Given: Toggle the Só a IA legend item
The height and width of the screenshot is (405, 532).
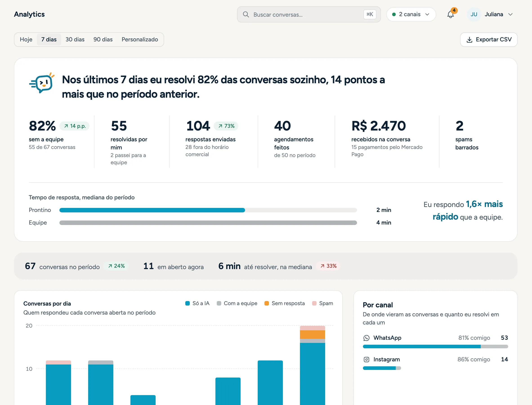Looking at the screenshot, I should (197, 303).
